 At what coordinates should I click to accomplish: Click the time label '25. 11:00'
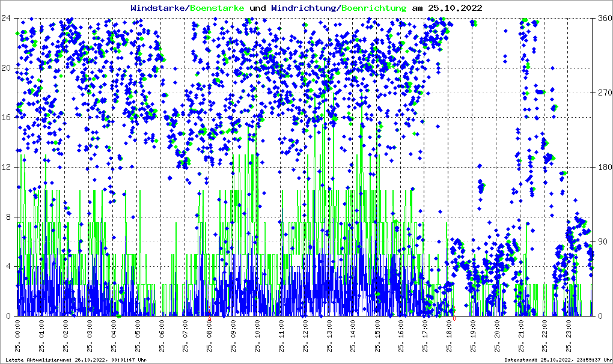(281, 336)
